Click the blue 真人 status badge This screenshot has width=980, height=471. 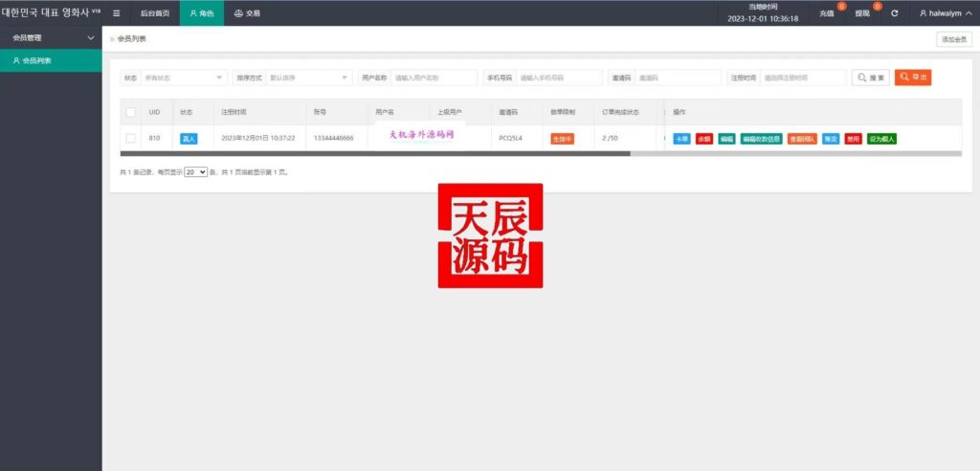(x=189, y=139)
